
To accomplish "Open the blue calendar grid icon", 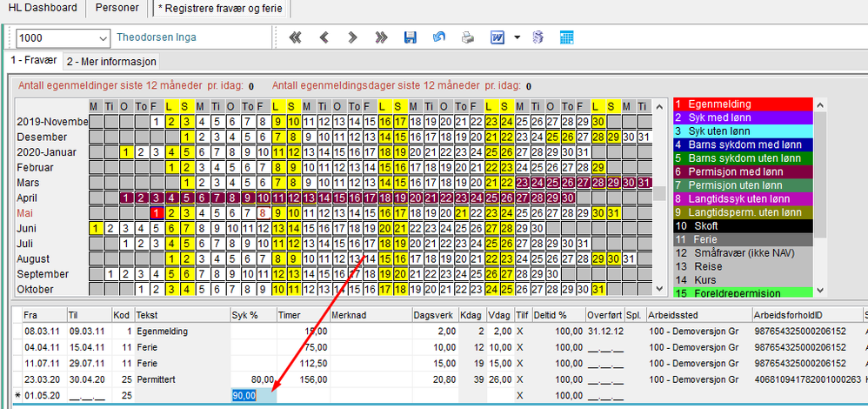I will 566,37.
